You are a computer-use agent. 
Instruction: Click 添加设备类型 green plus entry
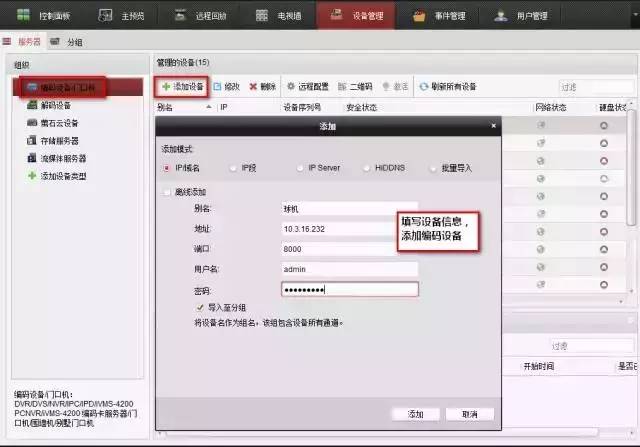point(63,176)
